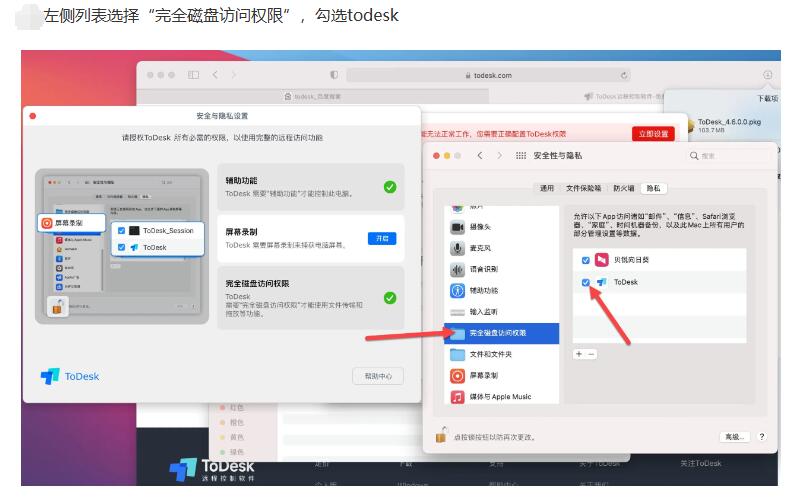Image resolution: width=800 pixels, height=498 pixels.
Task: Click the show-all grid icon in toolbar
Action: pos(520,156)
